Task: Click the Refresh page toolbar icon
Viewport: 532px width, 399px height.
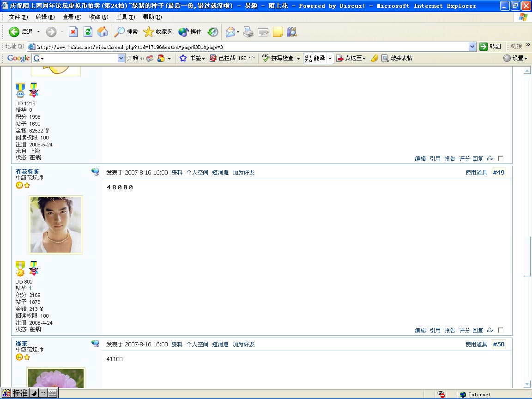Action: (x=88, y=32)
